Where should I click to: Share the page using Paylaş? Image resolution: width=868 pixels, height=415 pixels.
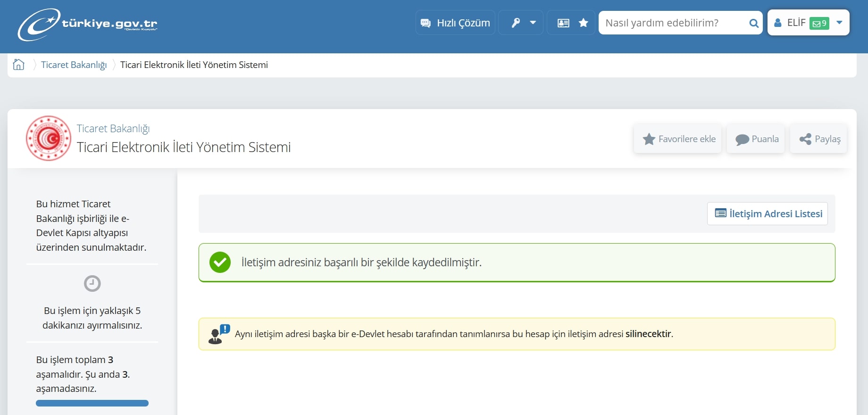click(x=819, y=139)
